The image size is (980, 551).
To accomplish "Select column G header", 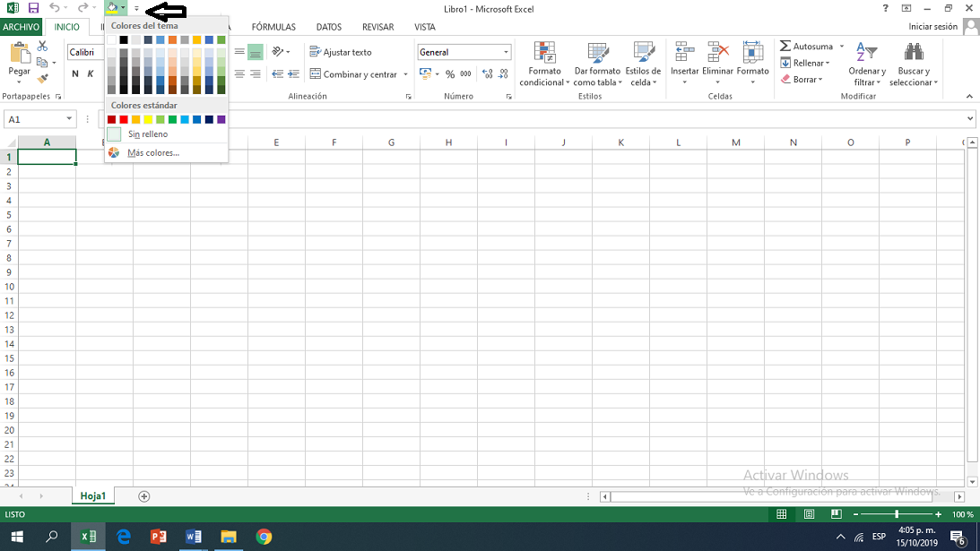I will coord(391,142).
